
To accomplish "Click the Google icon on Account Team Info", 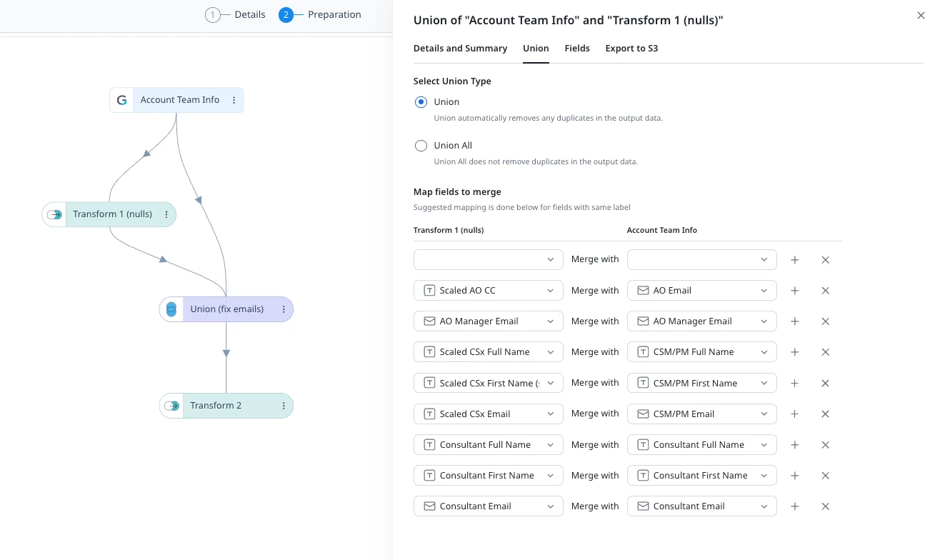I will 122,100.
